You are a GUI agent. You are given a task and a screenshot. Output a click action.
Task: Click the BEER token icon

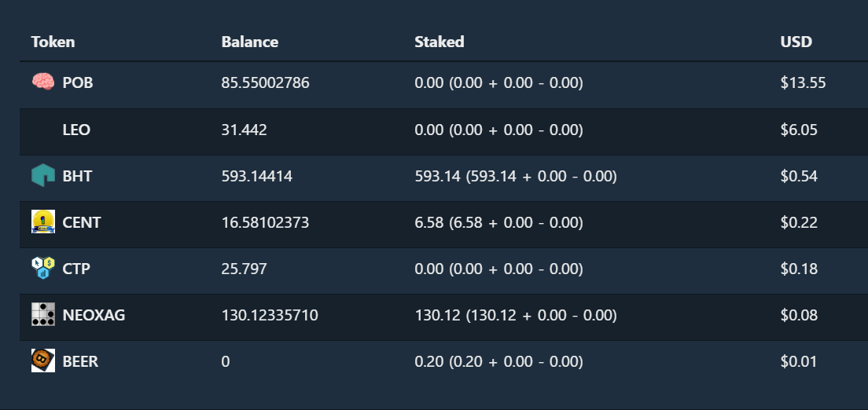42,361
